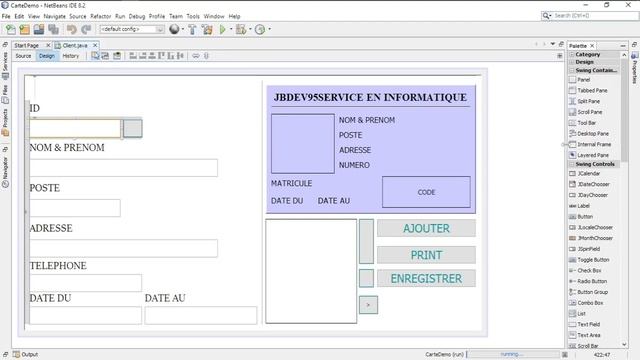
Task: Click the Open Project toolbar icon
Action: pos(39,29)
